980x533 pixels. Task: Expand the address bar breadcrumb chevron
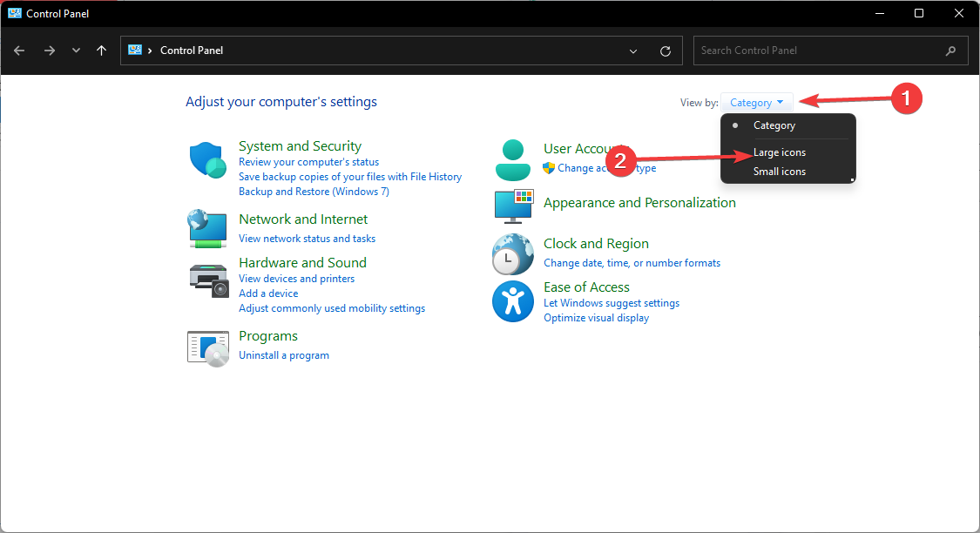pyautogui.click(x=150, y=51)
